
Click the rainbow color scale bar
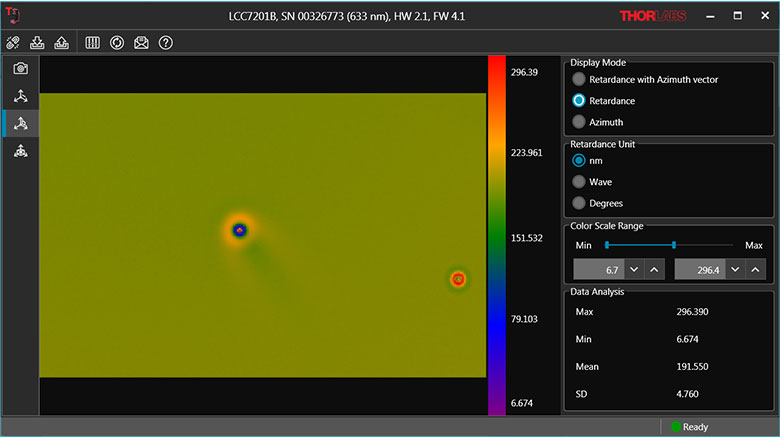(x=497, y=235)
